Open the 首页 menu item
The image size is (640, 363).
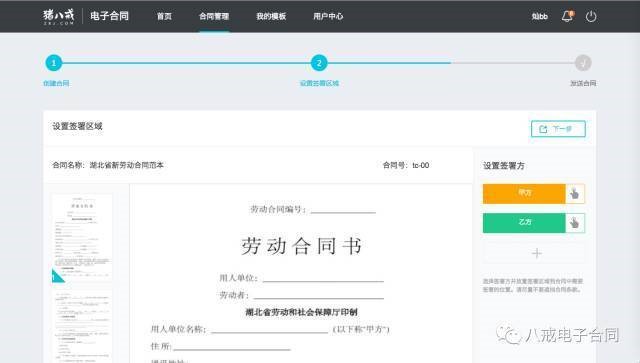click(x=164, y=16)
